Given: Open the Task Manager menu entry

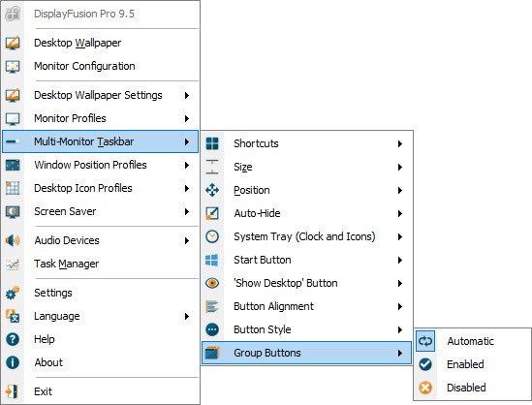Looking at the screenshot, I should (x=101, y=264).
